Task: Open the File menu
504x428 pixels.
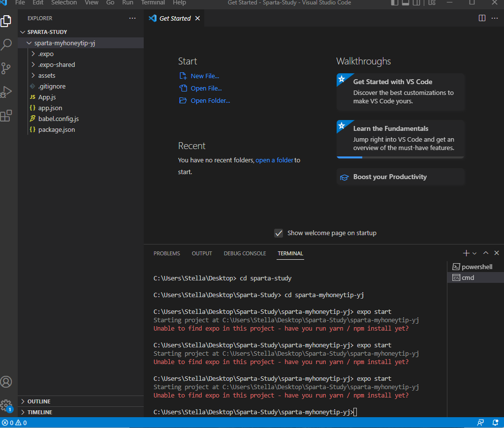Action: (20, 2)
